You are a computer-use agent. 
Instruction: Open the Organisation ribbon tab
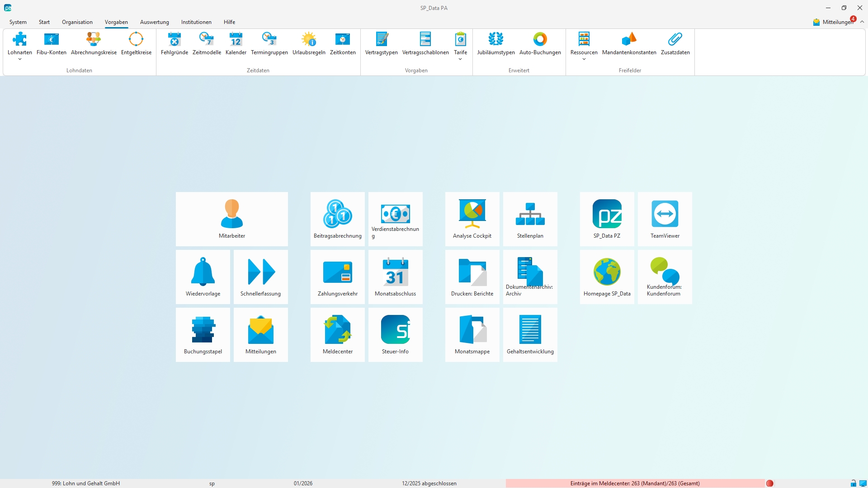tap(77, 22)
